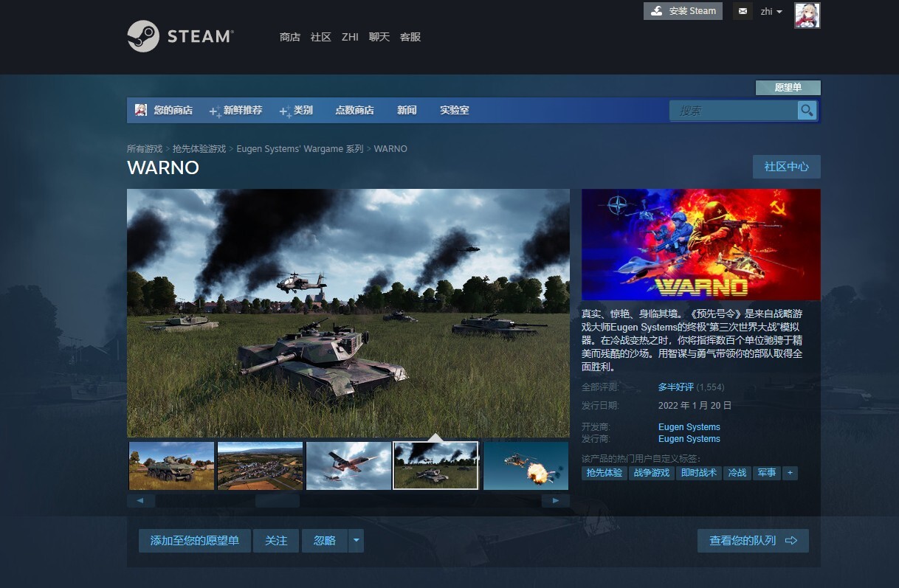Open the 商店 top menu

[x=290, y=37]
